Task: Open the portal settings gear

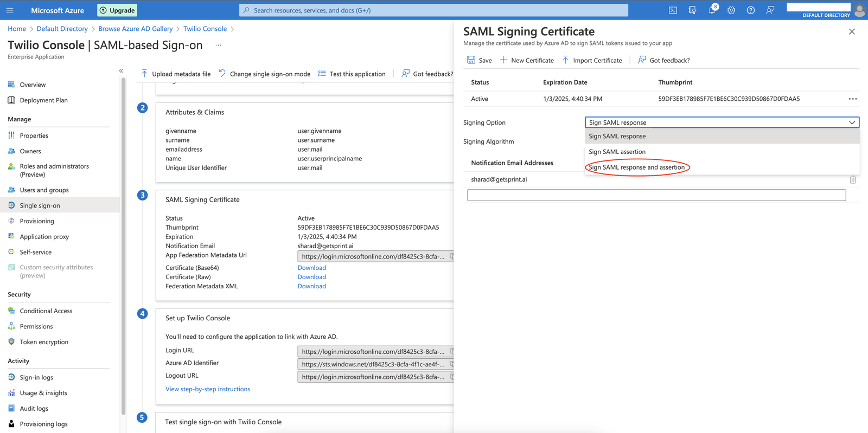Action: pos(731,10)
